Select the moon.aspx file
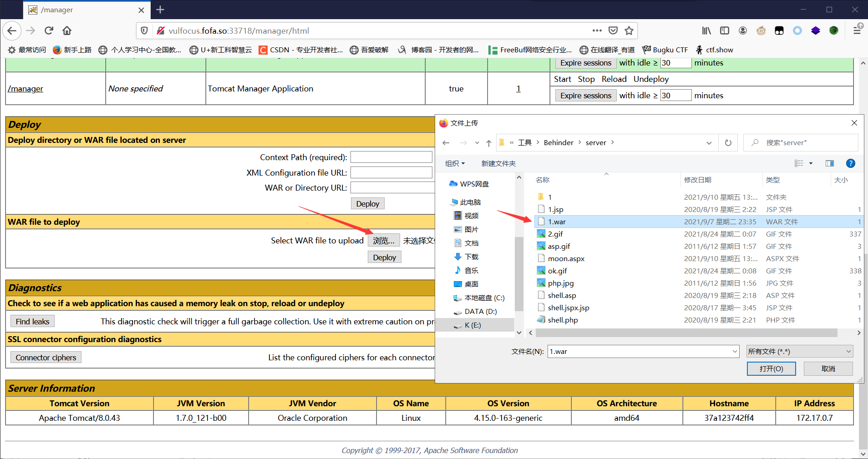The width and height of the screenshot is (868, 459). click(x=566, y=258)
